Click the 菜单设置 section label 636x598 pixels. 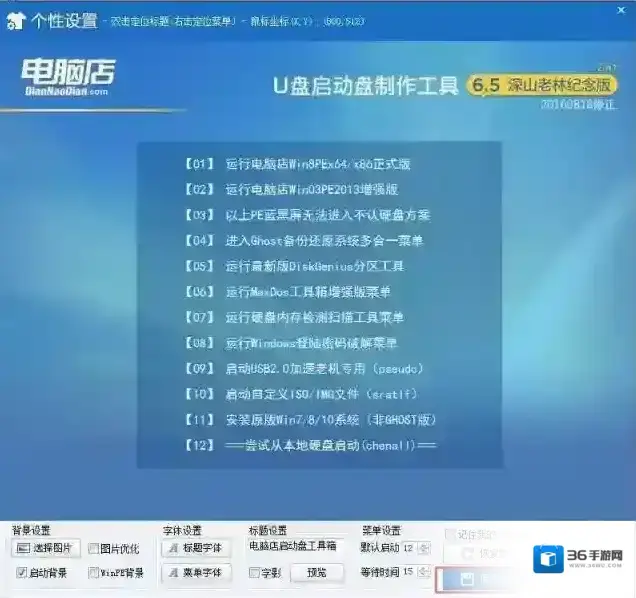click(x=381, y=530)
